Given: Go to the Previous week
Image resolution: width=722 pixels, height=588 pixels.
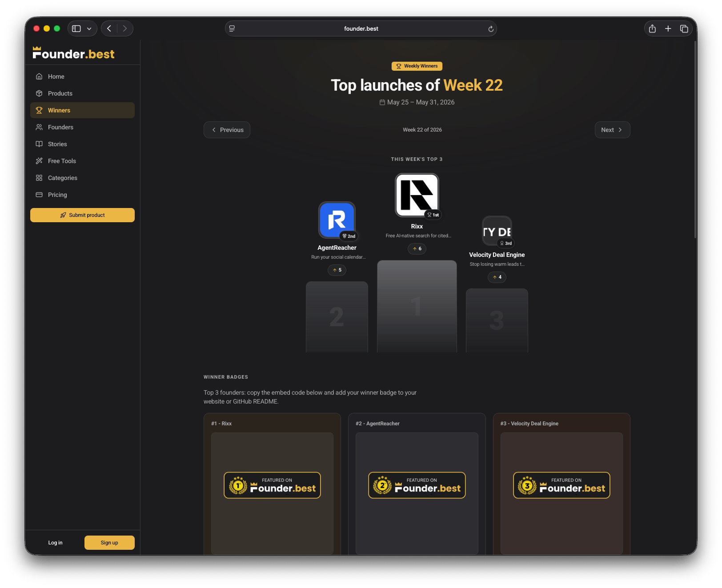Looking at the screenshot, I should tap(227, 130).
